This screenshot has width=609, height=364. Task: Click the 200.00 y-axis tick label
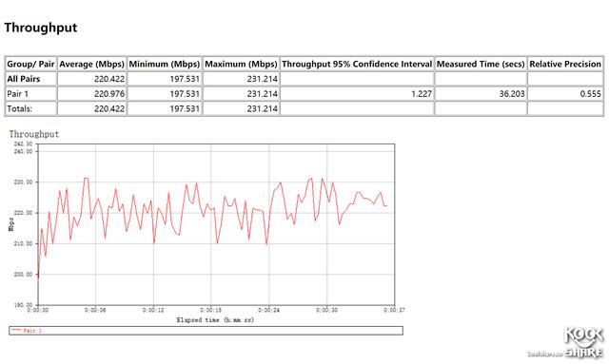pos(23,274)
